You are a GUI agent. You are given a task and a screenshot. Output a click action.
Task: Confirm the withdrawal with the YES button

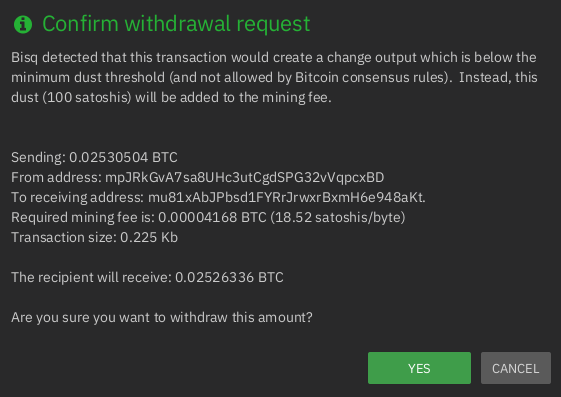[x=419, y=368]
